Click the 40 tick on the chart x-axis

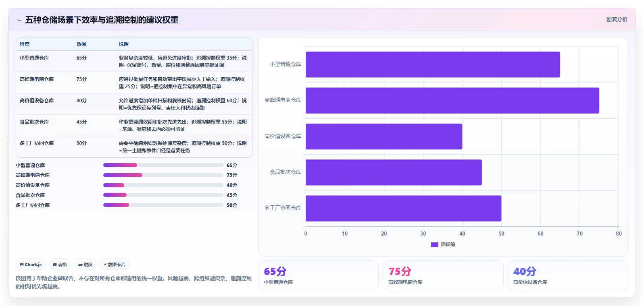[x=462, y=234]
